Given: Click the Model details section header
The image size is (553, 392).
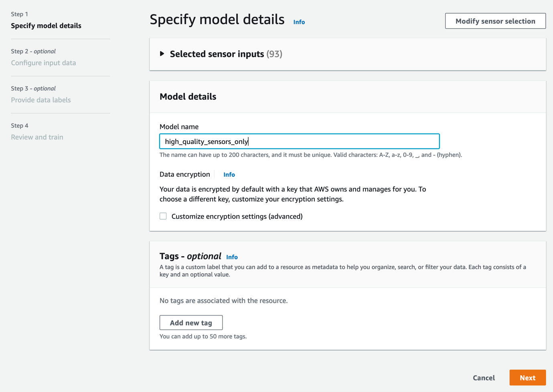Looking at the screenshot, I should pyautogui.click(x=188, y=97).
